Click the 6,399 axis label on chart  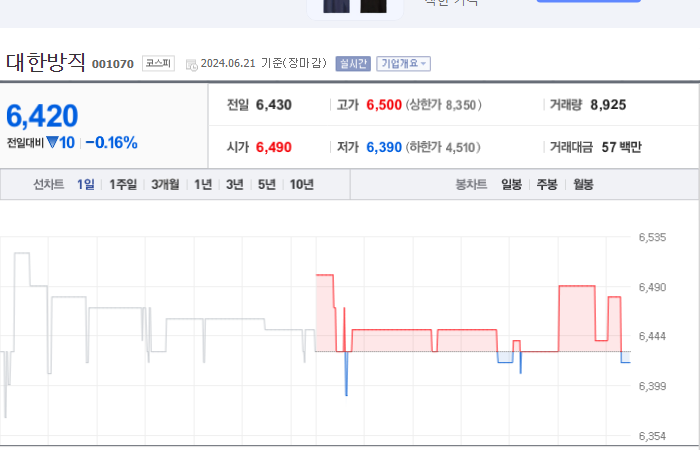coord(652,386)
